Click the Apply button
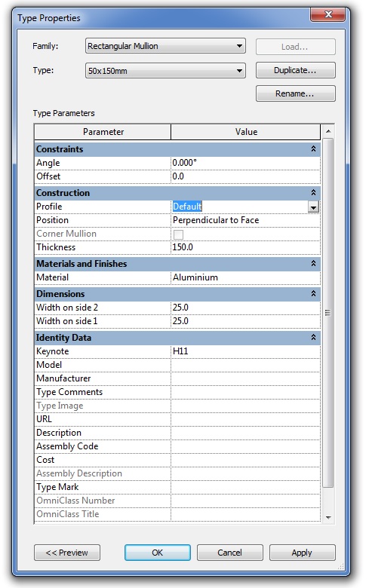 [x=302, y=553]
